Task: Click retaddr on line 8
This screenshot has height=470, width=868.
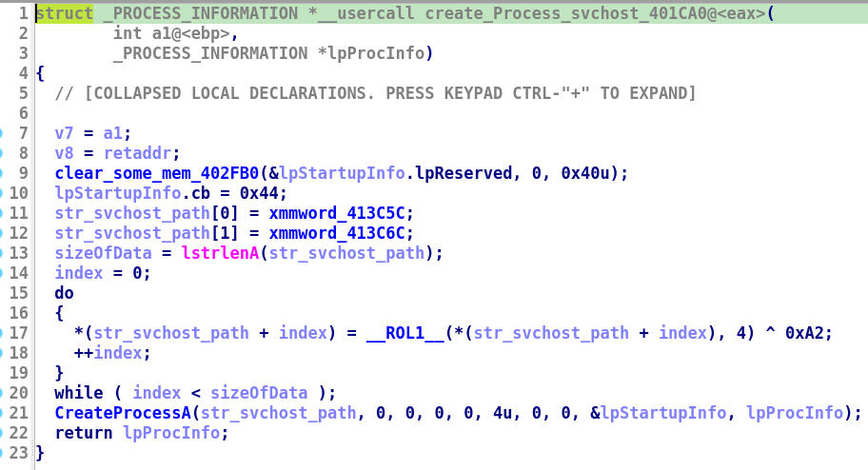Action: pos(137,153)
